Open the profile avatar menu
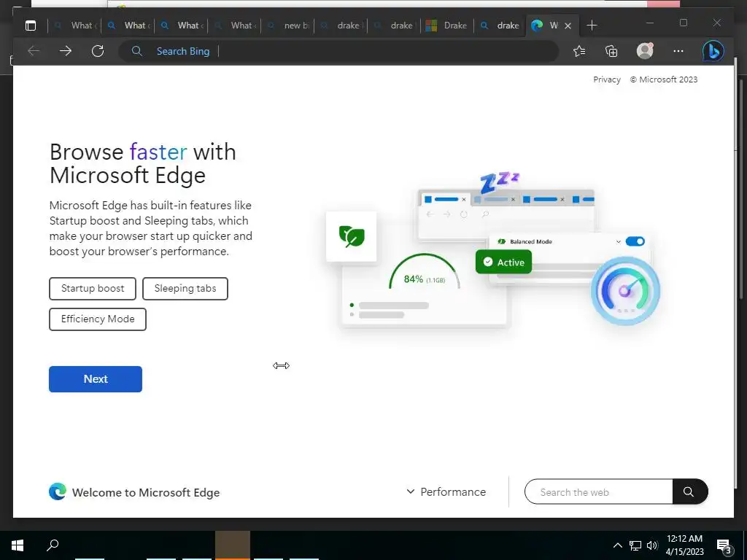This screenshot has height=560, width=747. point(645,50)
